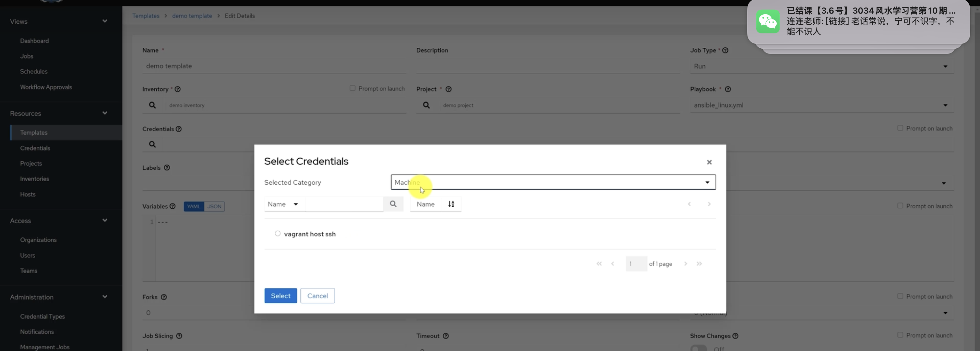Switch variables editor to JSON
980x351 pixels.
click(214, 206)
